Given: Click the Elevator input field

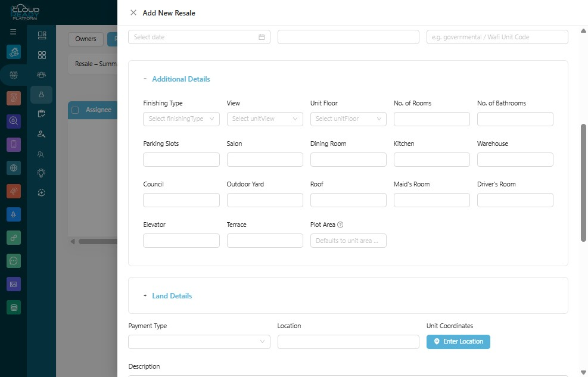Looking at the screenshot, I should (x=181, y=241).
